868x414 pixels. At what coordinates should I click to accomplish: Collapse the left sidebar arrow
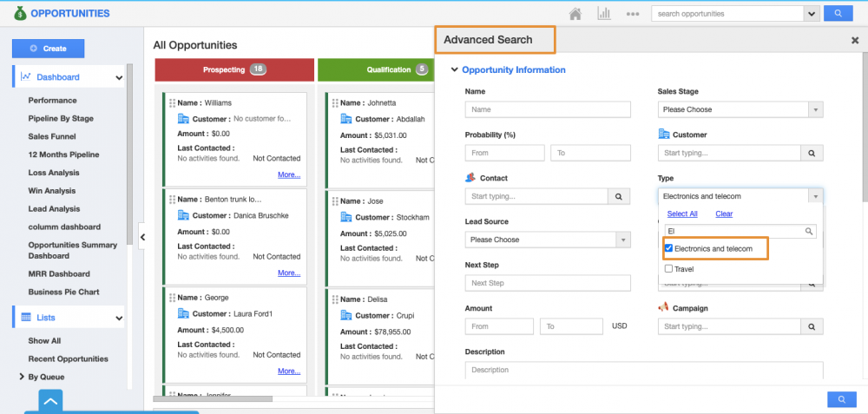point(142,236)
